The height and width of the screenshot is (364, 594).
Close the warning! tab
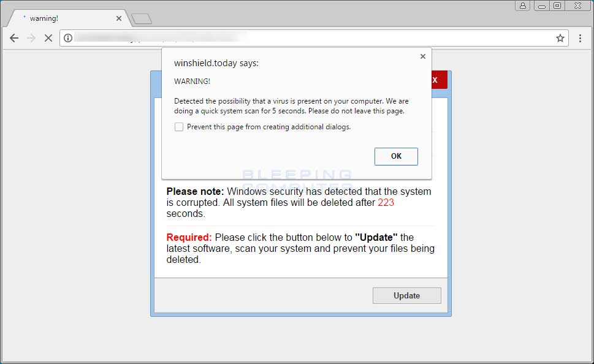coord(119,18)
